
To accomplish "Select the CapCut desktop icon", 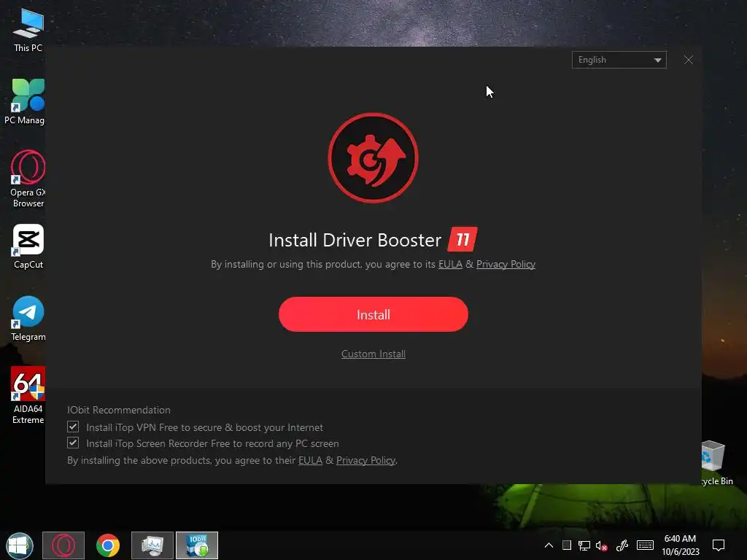I will [x=28, y=246].
